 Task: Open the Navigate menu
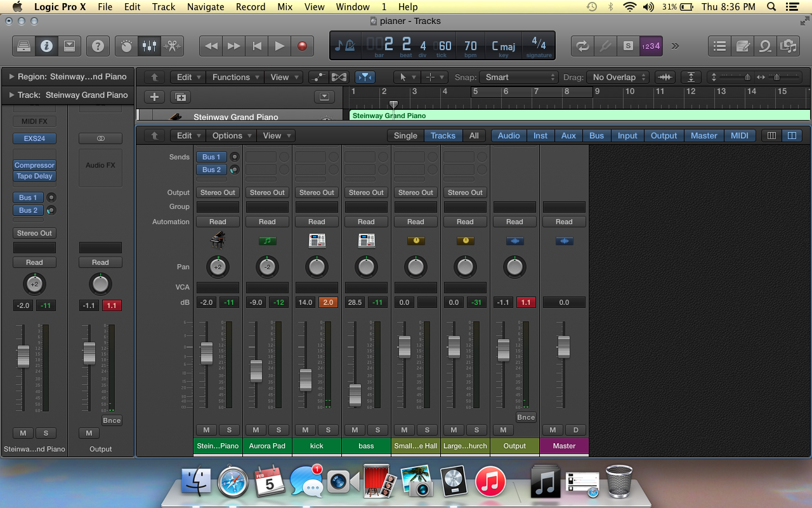click(x=206, y=7)
